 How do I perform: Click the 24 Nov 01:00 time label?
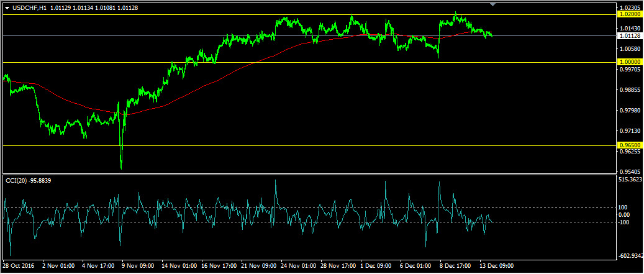click(298, 266)
